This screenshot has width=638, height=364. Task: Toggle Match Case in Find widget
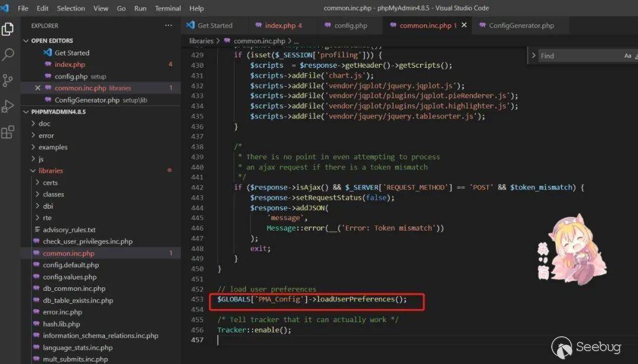[x=627, y=55]
